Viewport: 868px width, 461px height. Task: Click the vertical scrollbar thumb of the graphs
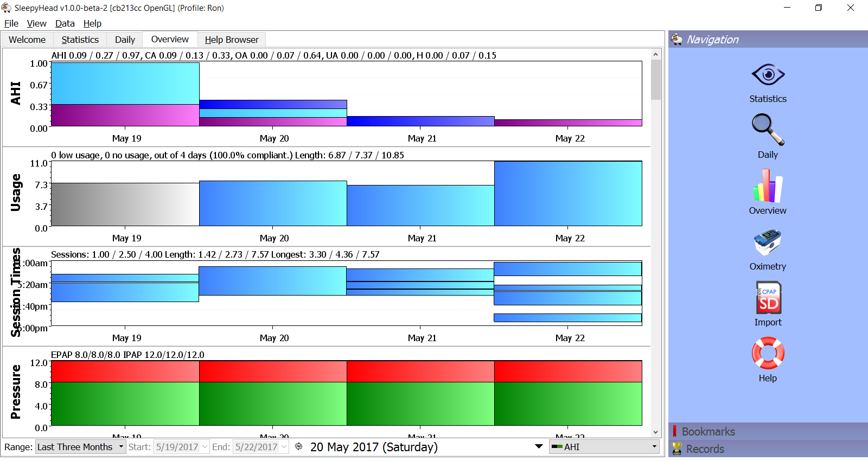point(655,80)
